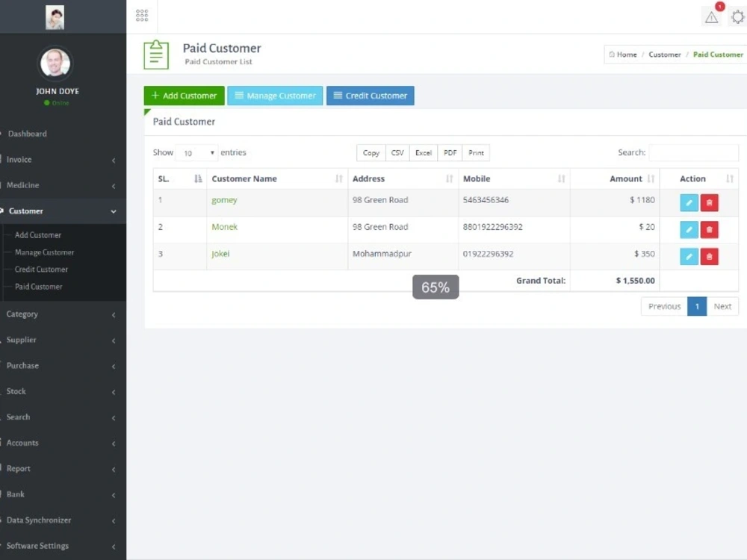747x560 pixels.
Task: Open the alert notifications icon in the header
Action: click(x=710, y=16)
